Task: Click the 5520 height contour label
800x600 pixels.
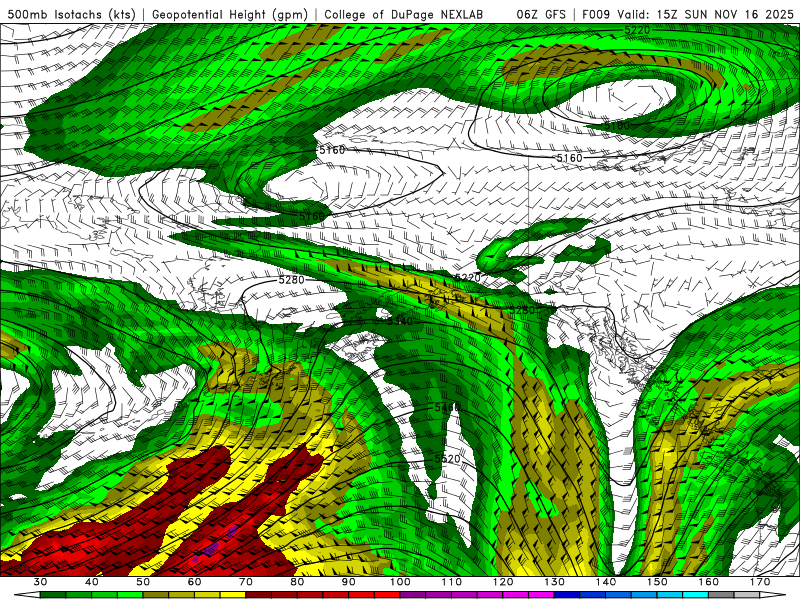Action: coord(447,459)
